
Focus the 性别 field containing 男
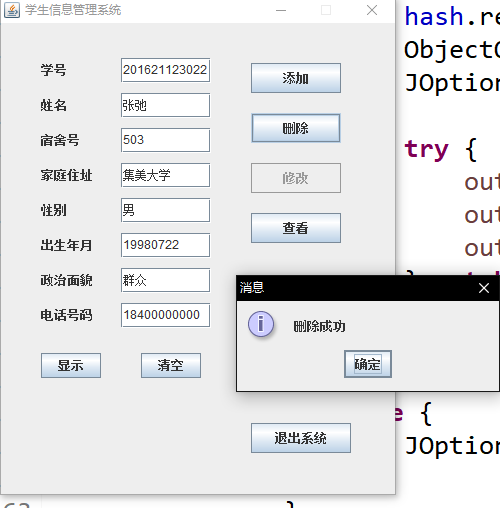pyautogui.click(x=165, y=210)
